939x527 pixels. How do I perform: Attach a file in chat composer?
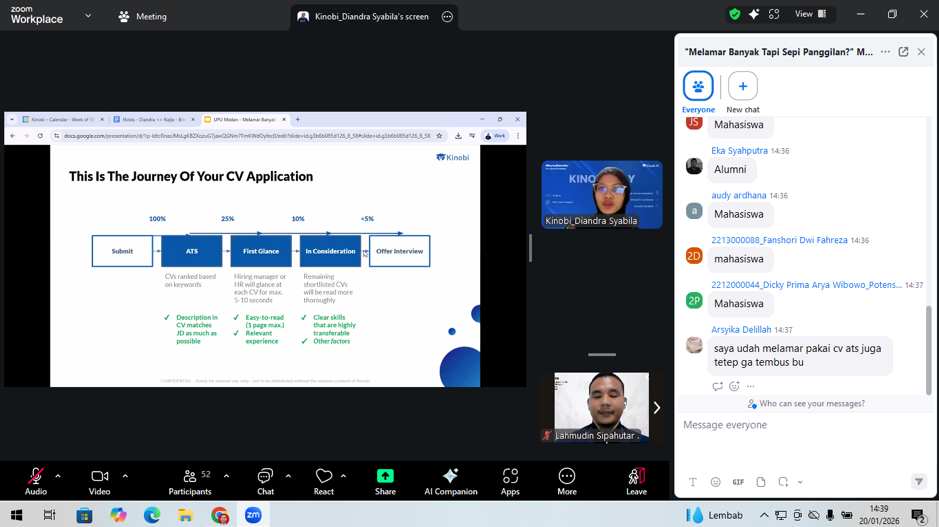(761, 482)
